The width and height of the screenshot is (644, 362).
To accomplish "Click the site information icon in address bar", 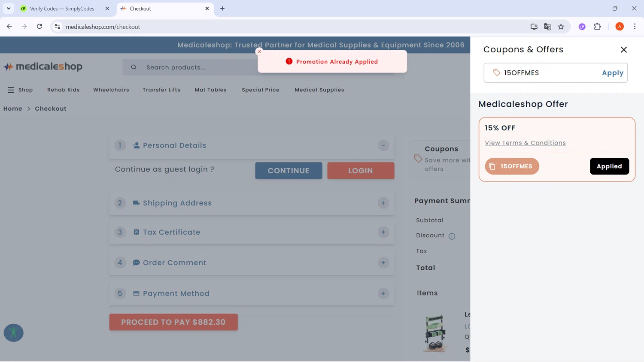I will [57, 27].
